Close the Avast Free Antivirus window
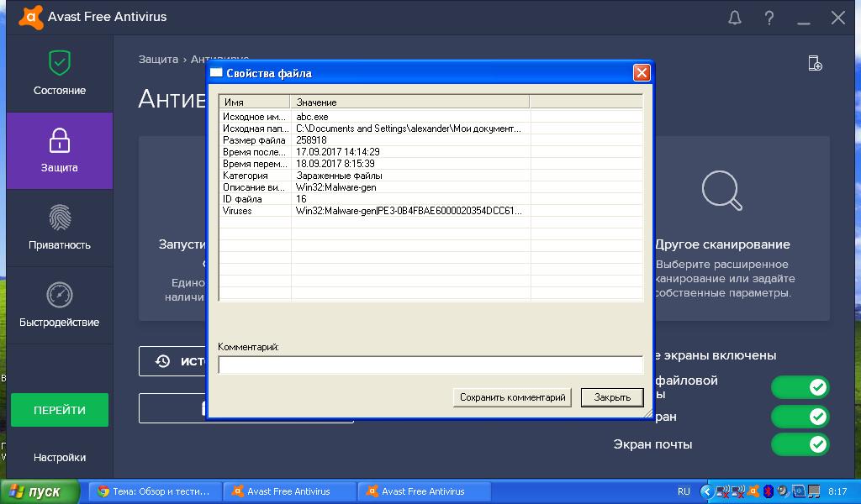This screenshot has width=861, height=504. pyautogui.click(x=838, y=18)
